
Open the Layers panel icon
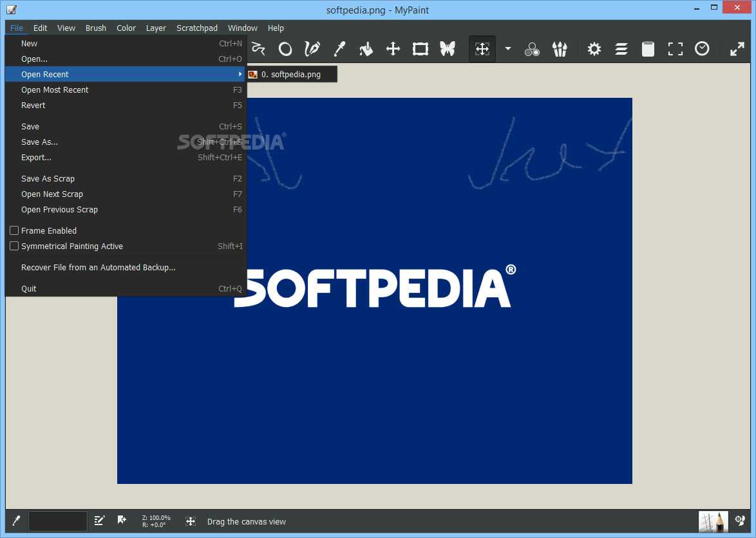(x=621, y=49)
